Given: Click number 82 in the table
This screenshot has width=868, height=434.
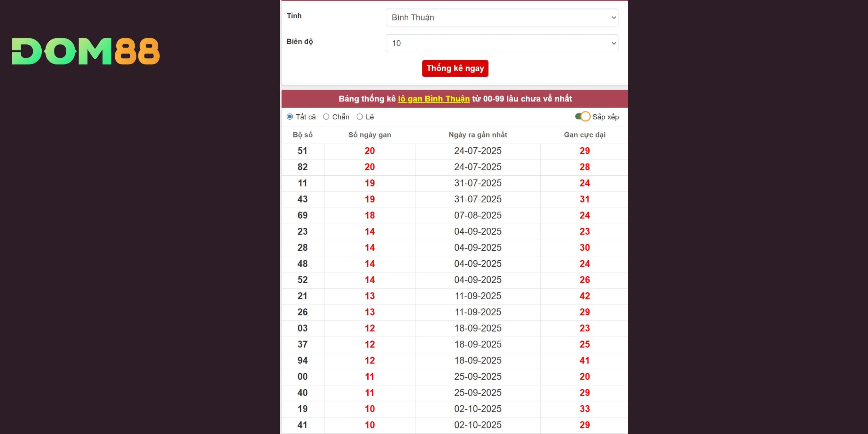Looking at the screenshot, I should click(x=302, y=167).
